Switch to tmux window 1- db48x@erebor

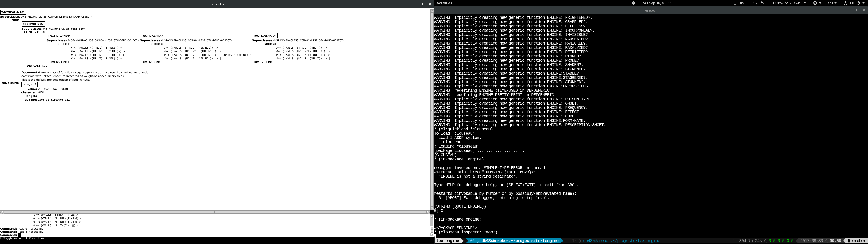(x=616, y=241)
